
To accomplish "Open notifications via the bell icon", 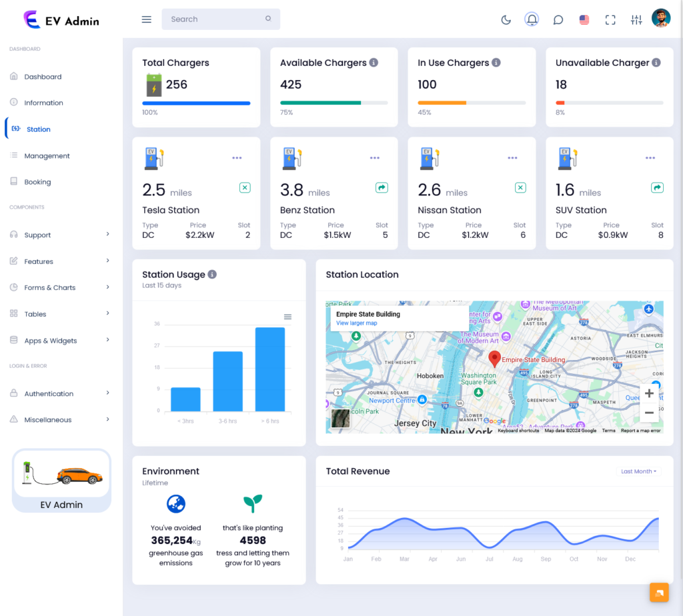I will [532, 19].
